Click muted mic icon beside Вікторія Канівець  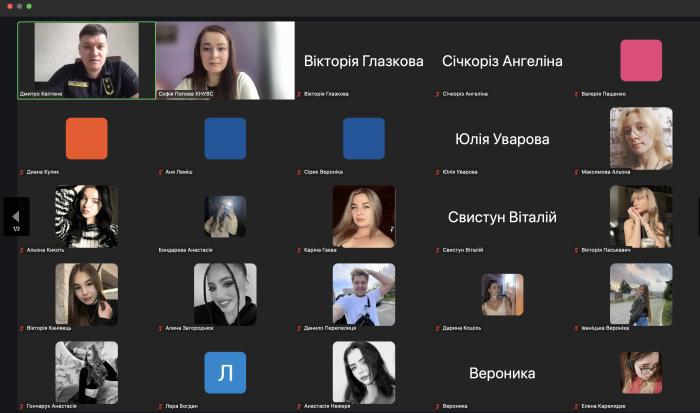[21, 328]
